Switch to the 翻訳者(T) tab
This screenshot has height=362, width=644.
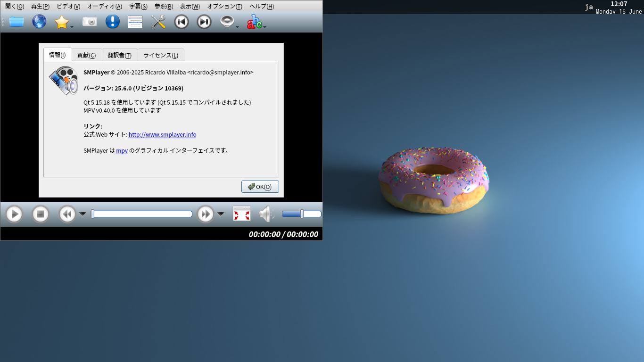[x=120, y=55]
